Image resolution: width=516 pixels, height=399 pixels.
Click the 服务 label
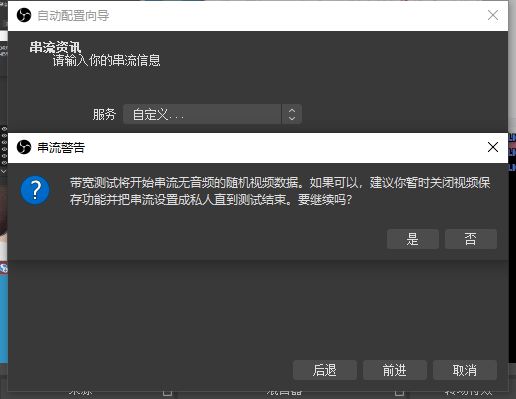pyautogui.click(x=104, y=114)
